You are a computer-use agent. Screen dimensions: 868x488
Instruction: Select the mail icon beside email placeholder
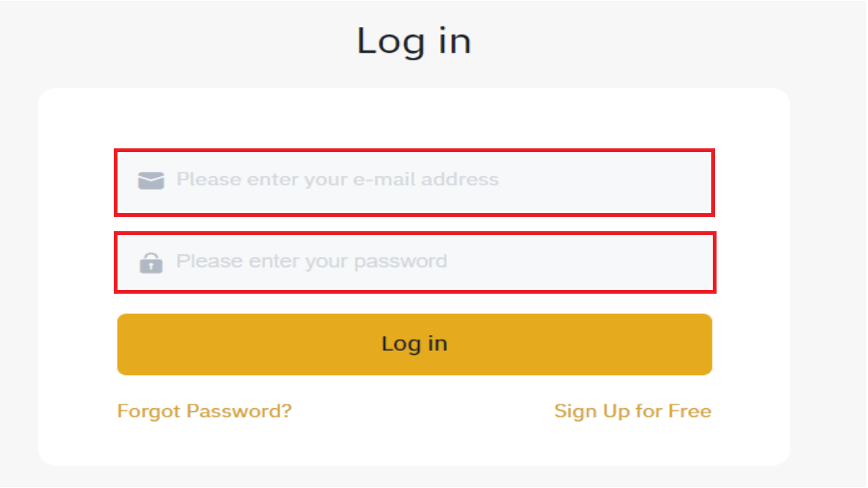pos(151,179)
